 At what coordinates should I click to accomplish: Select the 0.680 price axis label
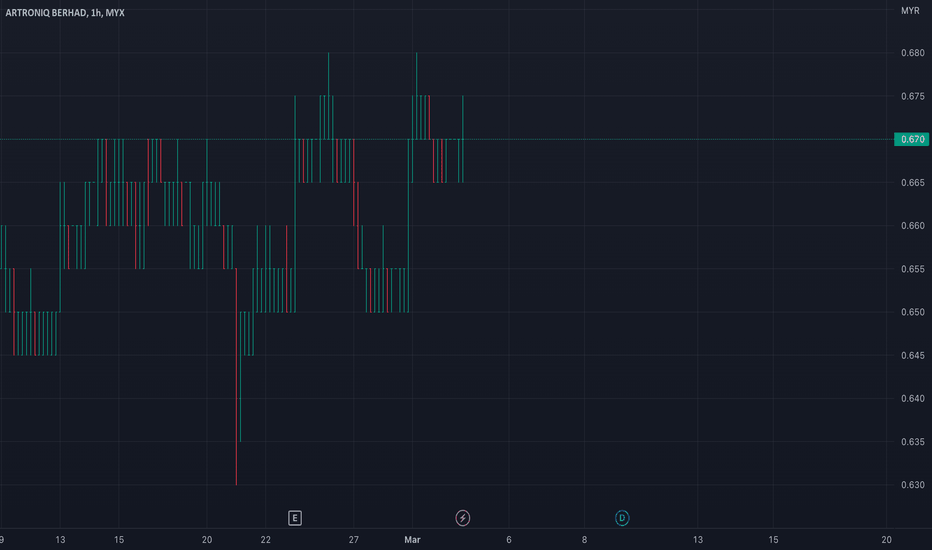912,53
